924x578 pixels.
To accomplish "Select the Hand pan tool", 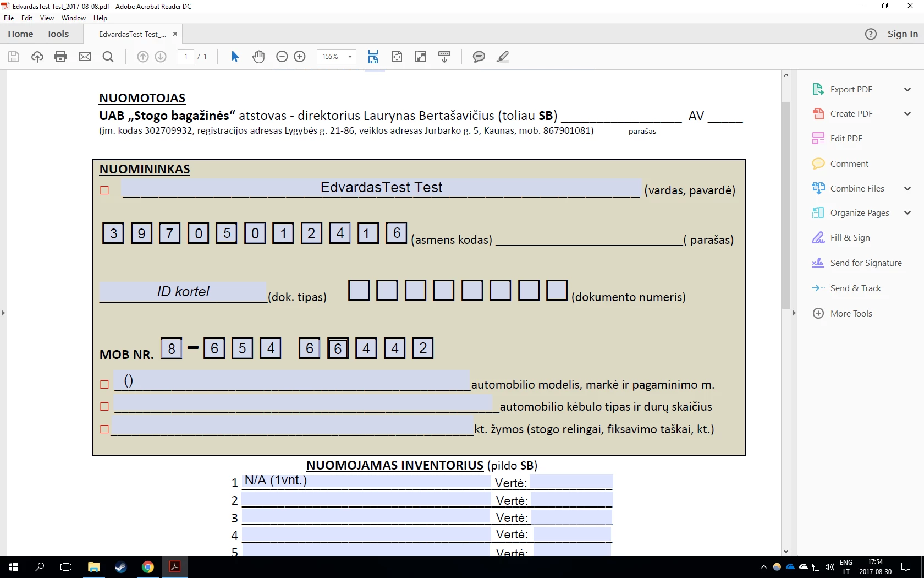I will (x=258, y=57).
